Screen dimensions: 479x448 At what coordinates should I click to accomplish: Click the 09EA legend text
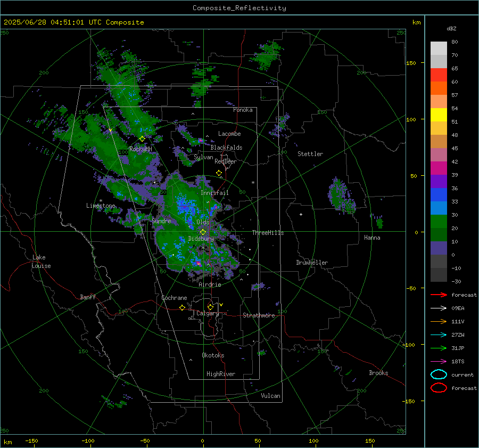click(458, 308)
